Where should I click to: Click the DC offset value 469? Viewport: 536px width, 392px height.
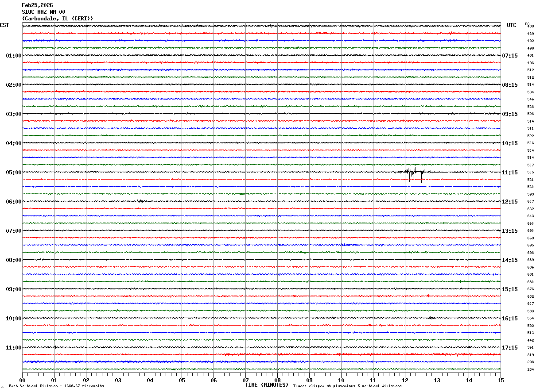pos(530,34)
